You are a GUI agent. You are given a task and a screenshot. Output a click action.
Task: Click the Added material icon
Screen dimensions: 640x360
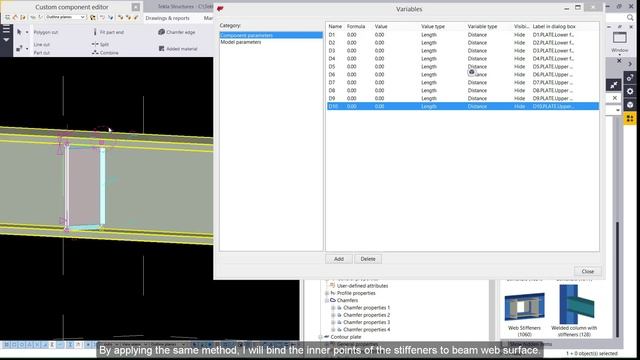coord(162,49)
